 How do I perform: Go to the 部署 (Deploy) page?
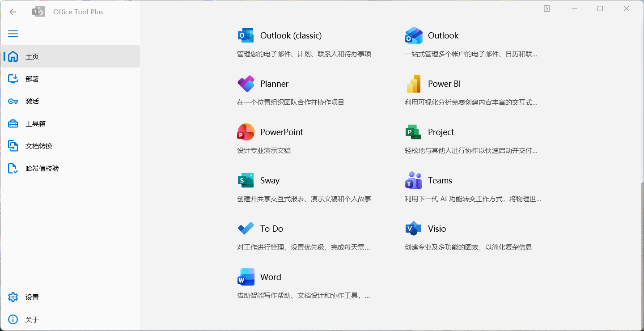pyautogui.click(x=32, y=79)
